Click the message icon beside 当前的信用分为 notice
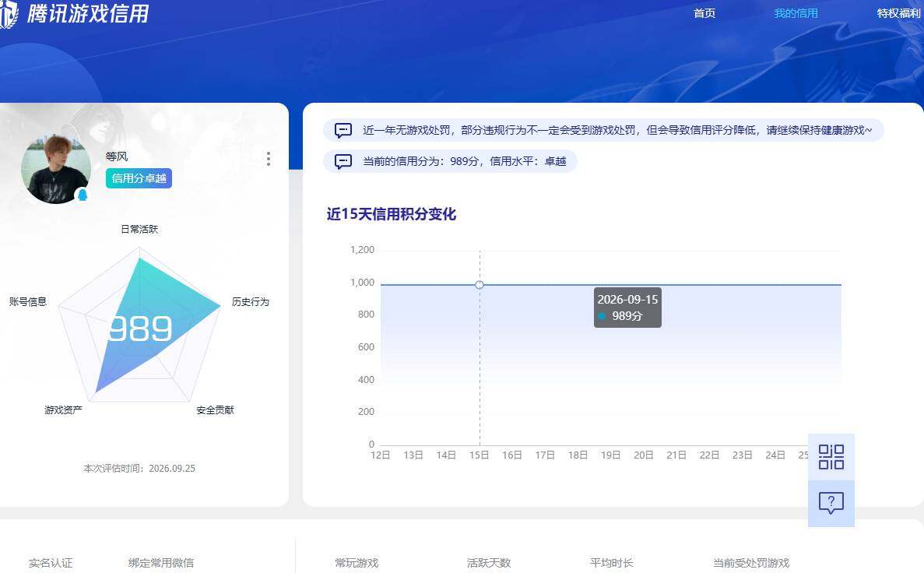 [x=343, y=161]
